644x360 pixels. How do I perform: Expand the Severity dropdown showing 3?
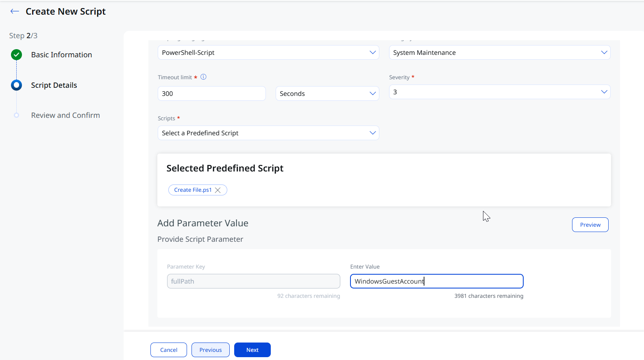tap(500, 92)
